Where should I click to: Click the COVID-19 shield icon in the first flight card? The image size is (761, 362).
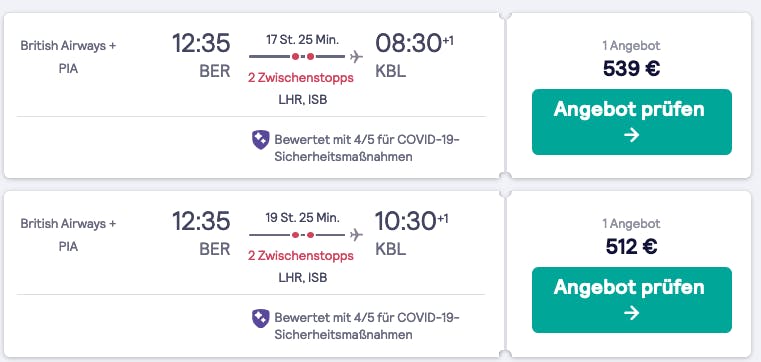point(261,140)
